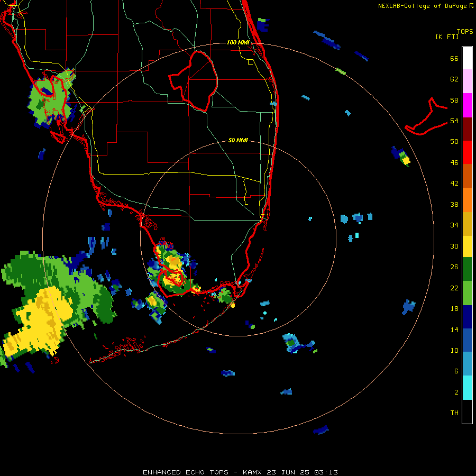This screenshot has width=476, height=476.
Task: Click the 42 legend value
Action: tap(454, 184)
